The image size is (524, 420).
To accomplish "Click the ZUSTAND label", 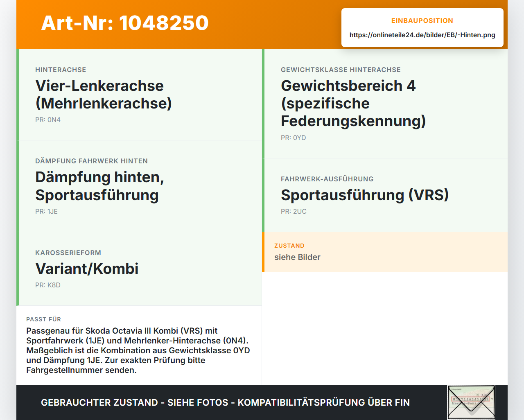I will click(289, 246).
